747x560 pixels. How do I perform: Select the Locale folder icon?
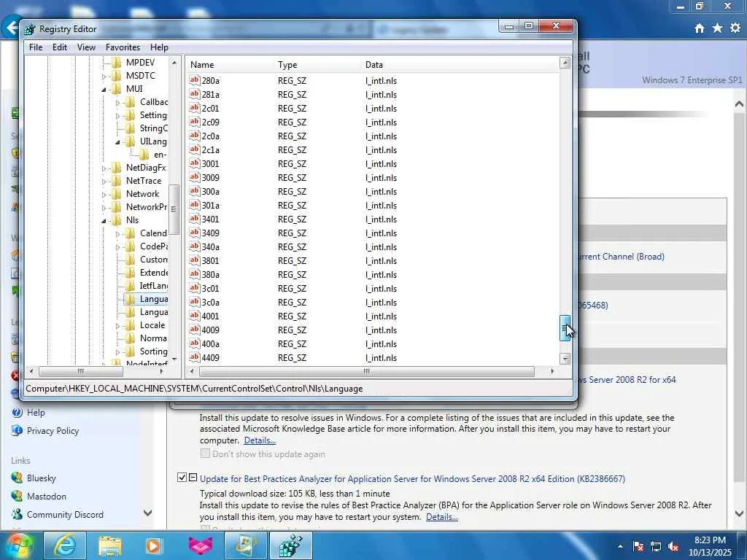pos(131,325)
